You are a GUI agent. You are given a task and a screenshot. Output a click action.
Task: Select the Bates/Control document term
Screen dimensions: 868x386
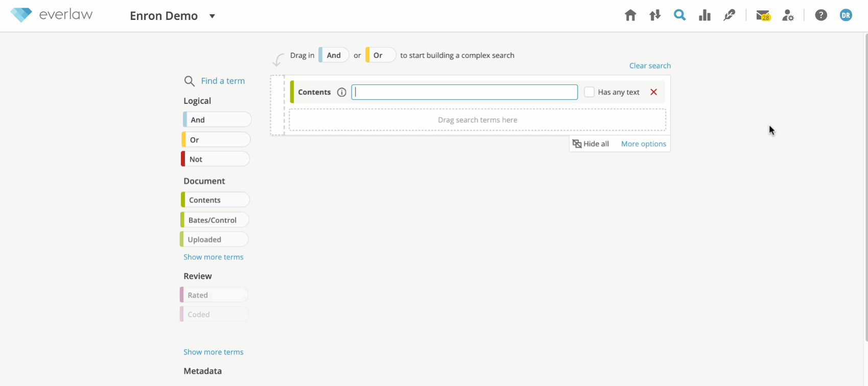coord(215,220)
